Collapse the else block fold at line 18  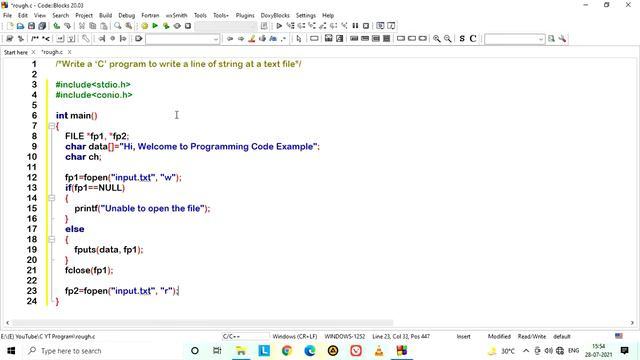[x=51, y=239]
